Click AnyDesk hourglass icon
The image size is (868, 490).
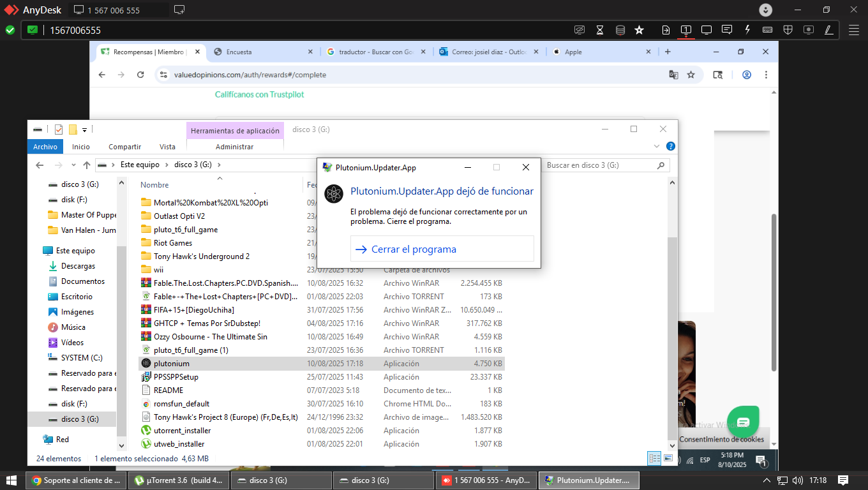click(x=599, y=30)
